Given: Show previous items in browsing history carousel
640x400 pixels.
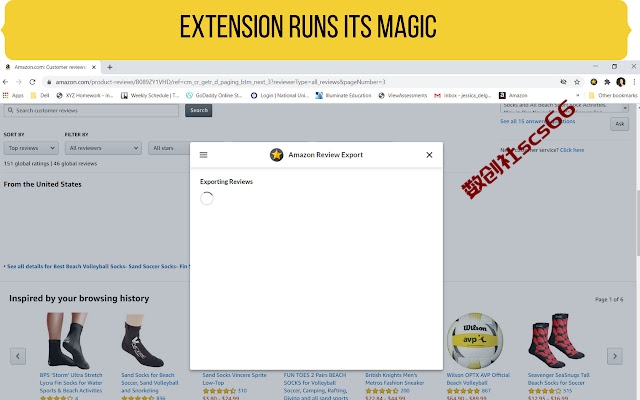Looking at the screenshot, I should point(18,356).
